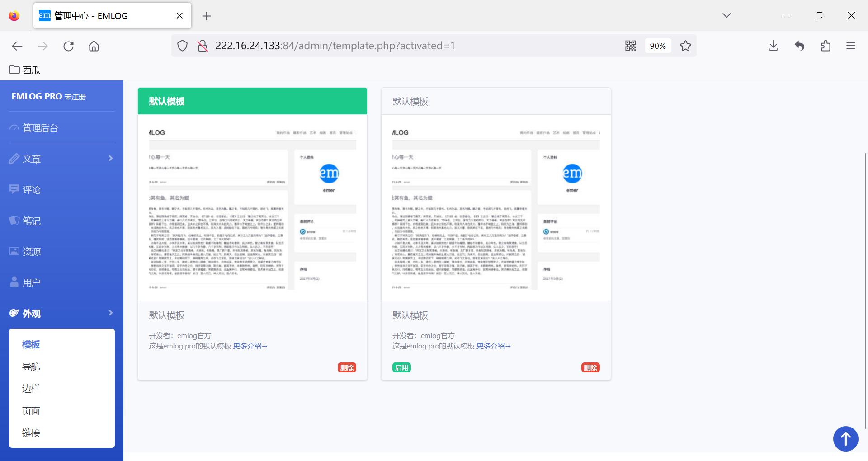Select 链接 in the 外观 submenu
Image resolution: width=868 pixels, height=461 pixels.
pyautogui.click(x=31, y=433)
